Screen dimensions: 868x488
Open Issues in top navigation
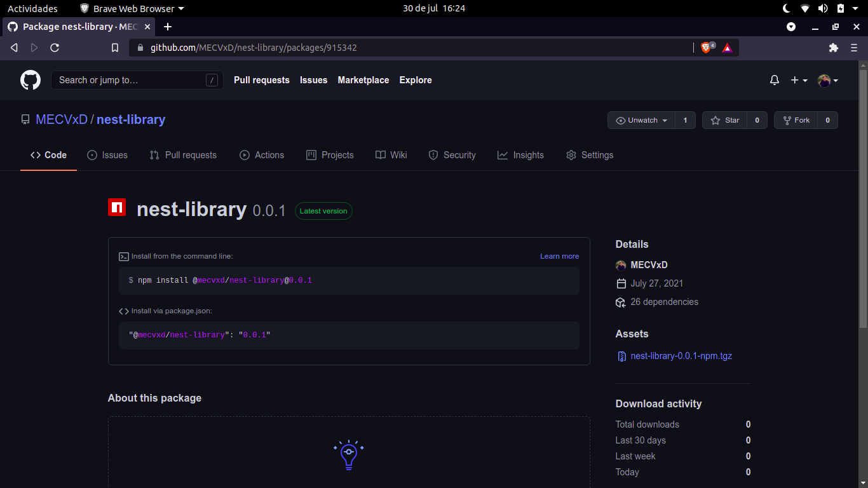314,80
